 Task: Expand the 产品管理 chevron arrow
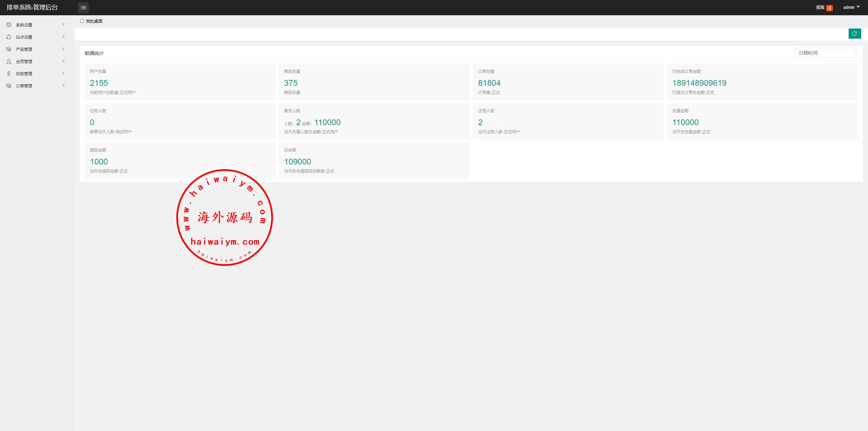click(x=63, y=49)
